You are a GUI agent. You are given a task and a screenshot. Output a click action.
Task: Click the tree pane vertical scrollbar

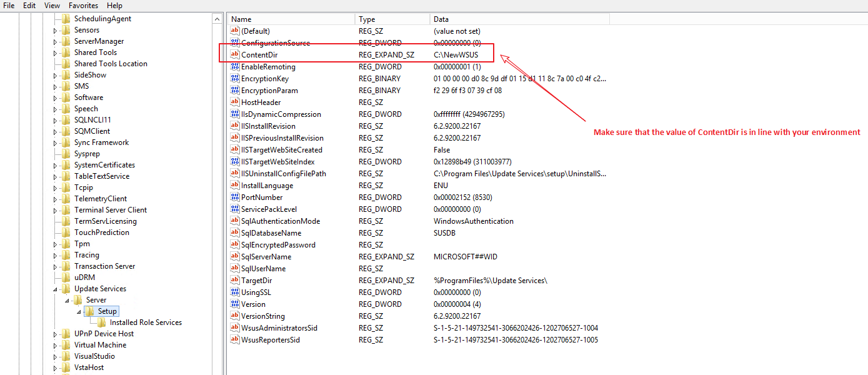click(x=217, y=194)
